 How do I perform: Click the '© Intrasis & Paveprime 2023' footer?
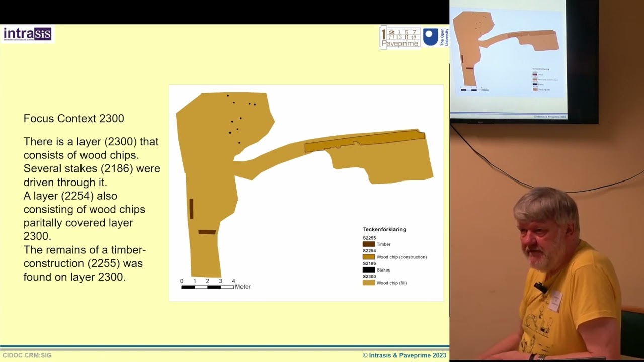tap(405, 355)
